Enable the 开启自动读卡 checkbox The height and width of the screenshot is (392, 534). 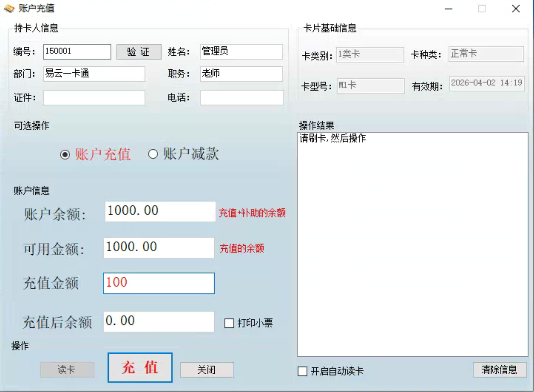[303, 371]
